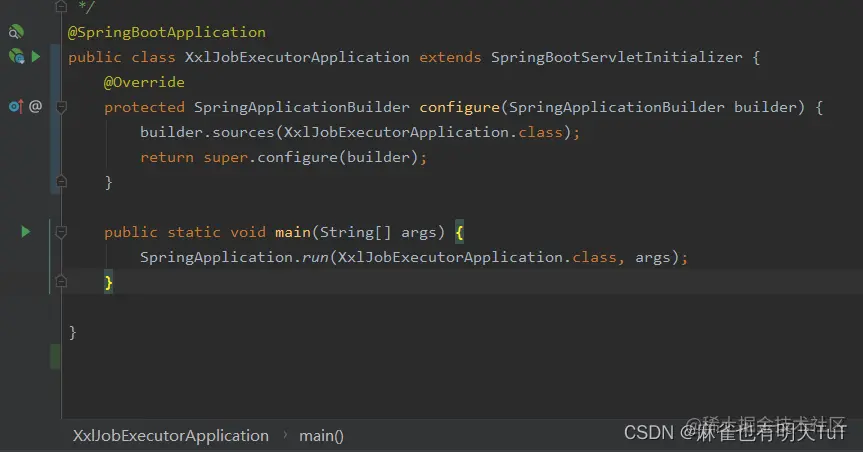The image size is (863, 452).
Task: Click the final closing brace of class
Action: (x=73, y=332)
